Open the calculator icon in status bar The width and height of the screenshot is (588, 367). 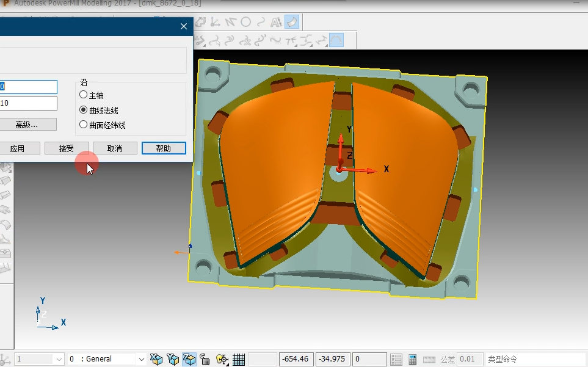click(x=413, y=359)
